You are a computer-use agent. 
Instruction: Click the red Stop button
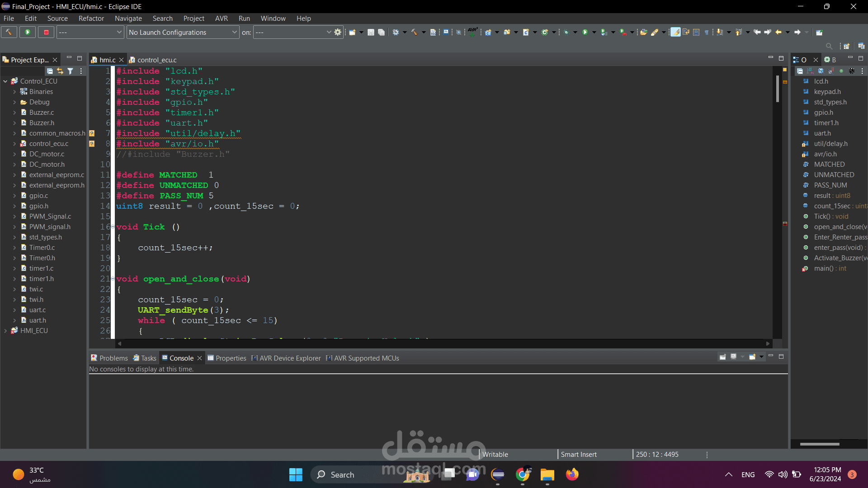tap(46, 32)
